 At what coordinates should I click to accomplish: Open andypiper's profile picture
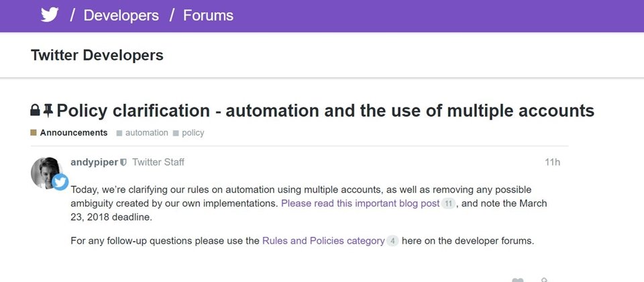[x=46, y=173]
